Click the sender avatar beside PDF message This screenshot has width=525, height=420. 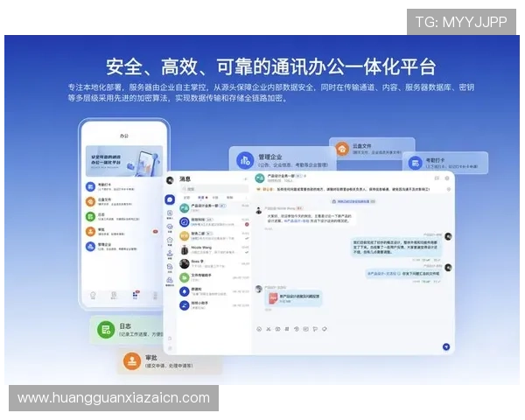[259, 289]
